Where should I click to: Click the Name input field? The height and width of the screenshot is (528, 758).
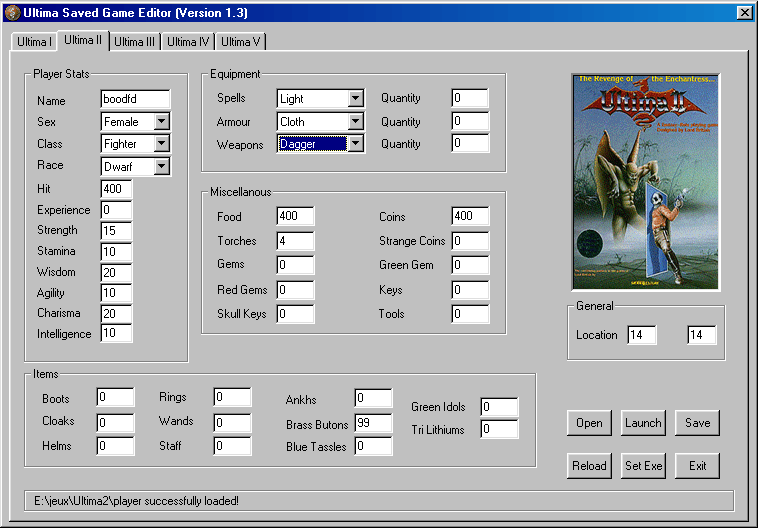[x=135, y=99]
